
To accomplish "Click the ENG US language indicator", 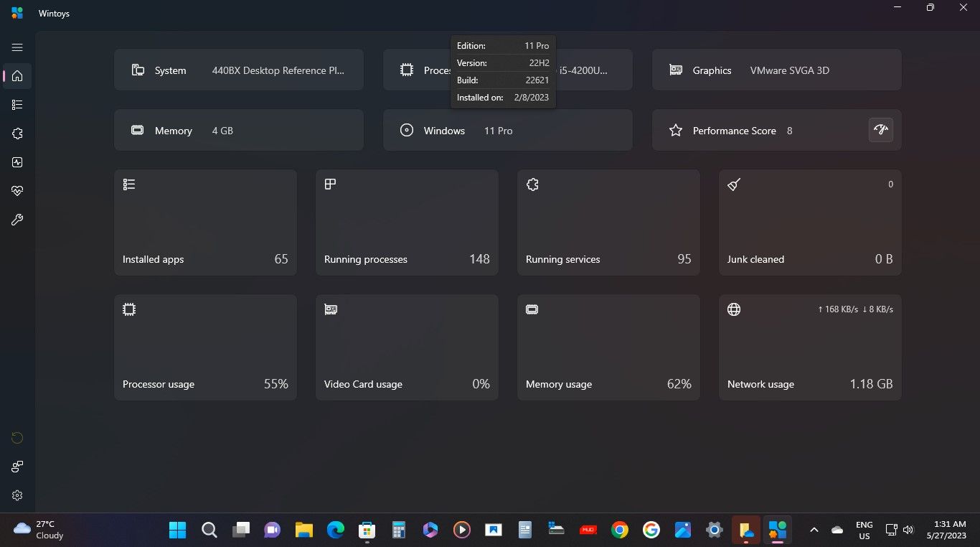I will 864,530.
